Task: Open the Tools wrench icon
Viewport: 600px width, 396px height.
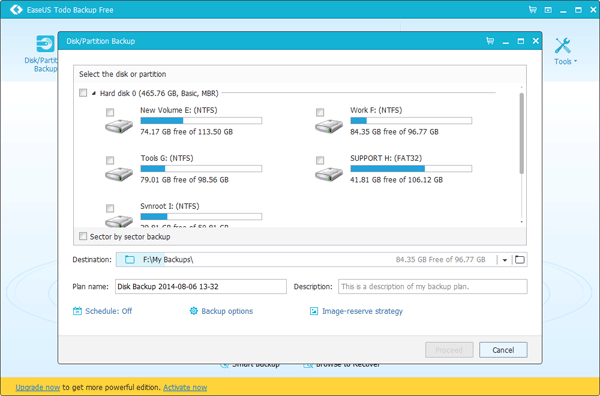Action: 562,46
